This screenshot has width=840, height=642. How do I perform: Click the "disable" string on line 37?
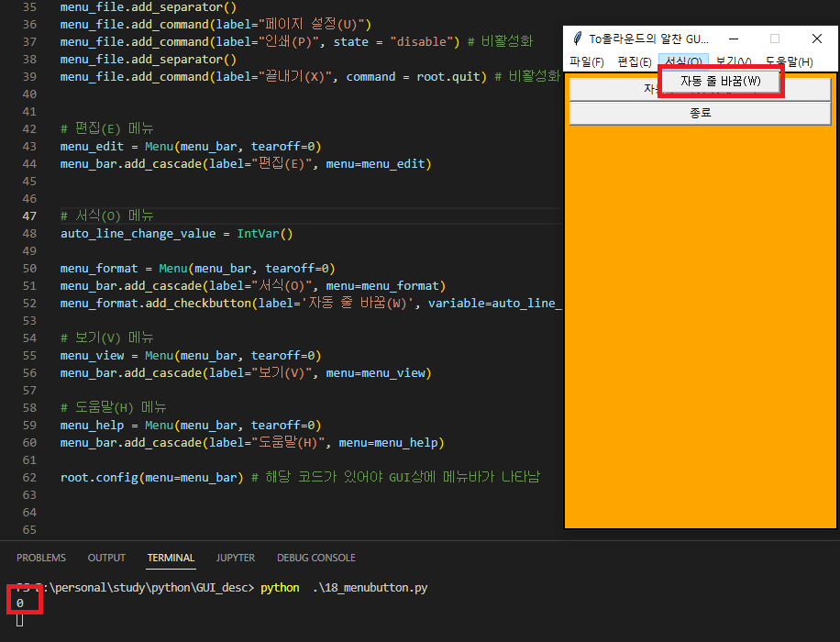coord(422,42)
